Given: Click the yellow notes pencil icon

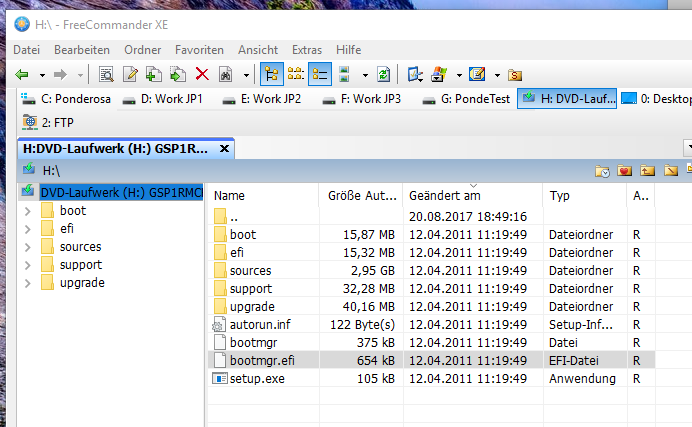Looking at the screenshot, I should click(x=477, y=74).
